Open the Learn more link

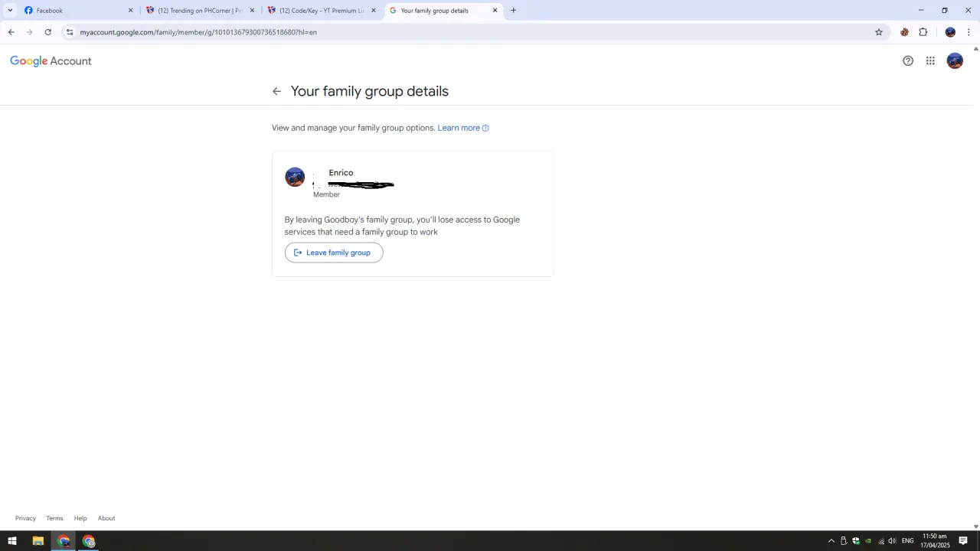463,128
